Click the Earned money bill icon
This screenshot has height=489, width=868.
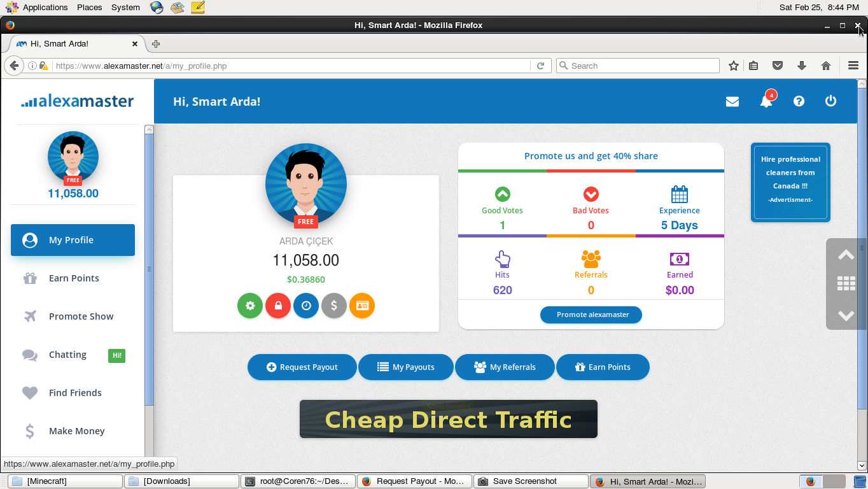(x=680, y=259)
